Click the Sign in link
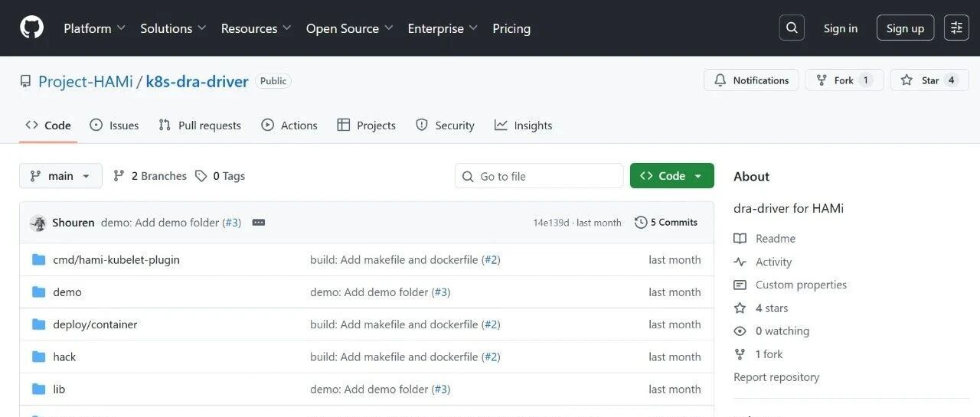Image resolution: width=980 pixels, height=417 pixels. (841, 28)
